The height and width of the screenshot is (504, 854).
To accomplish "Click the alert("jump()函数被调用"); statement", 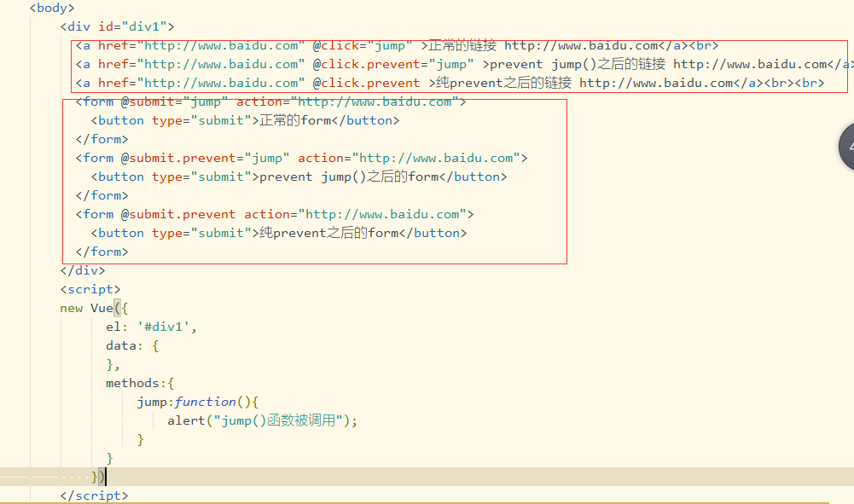I will click(263, 420).
